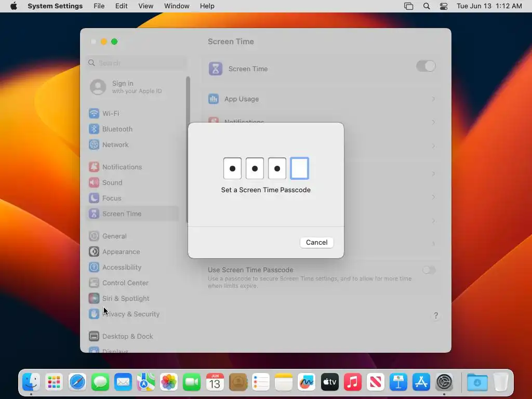Select the Siri & Spotlight icon
This screenshot has height=399, width=532.
pyautogui.click(x=94, y=299)
